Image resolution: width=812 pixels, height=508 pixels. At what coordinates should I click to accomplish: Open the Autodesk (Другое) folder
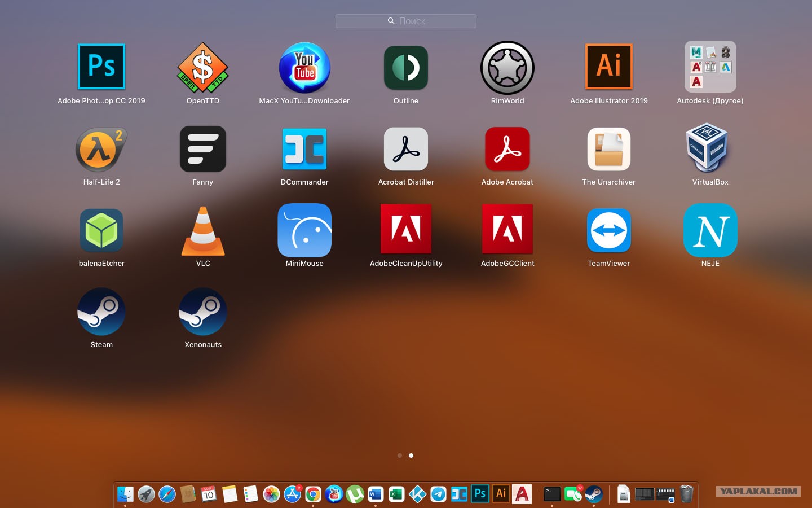(x=710, y=67)
